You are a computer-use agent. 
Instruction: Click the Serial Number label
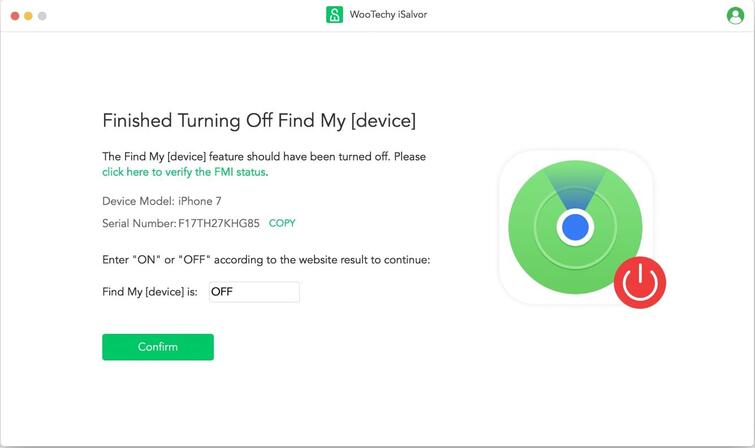click(x=138, y=223)
